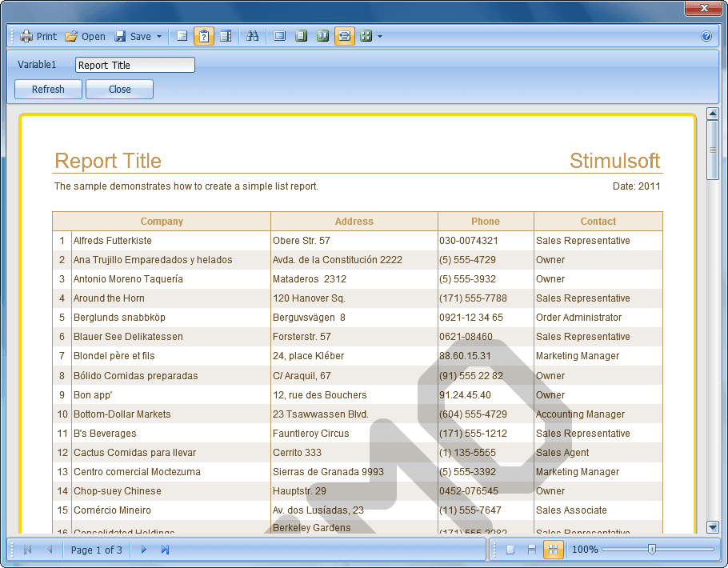
Task: Click the Contact column header
Action: (598, 222)
